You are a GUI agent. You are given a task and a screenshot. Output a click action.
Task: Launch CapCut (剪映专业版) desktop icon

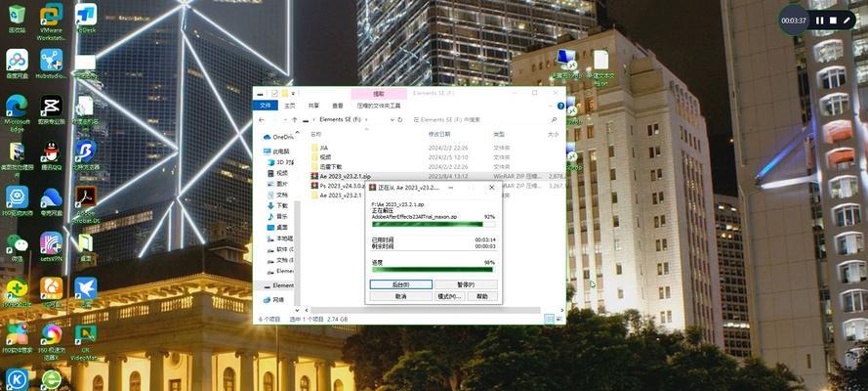click(x=51, y=109)
